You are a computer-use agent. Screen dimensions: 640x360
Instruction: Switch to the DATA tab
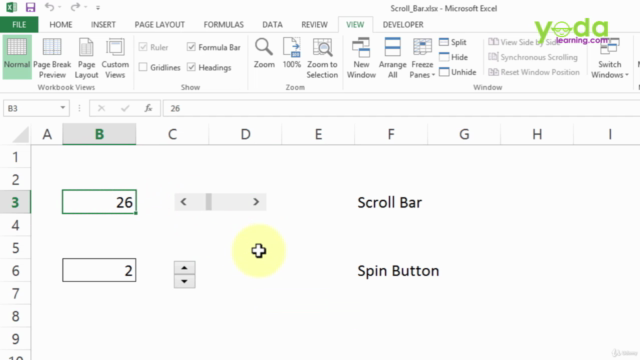pyautogui.click(x=272, y=24)
